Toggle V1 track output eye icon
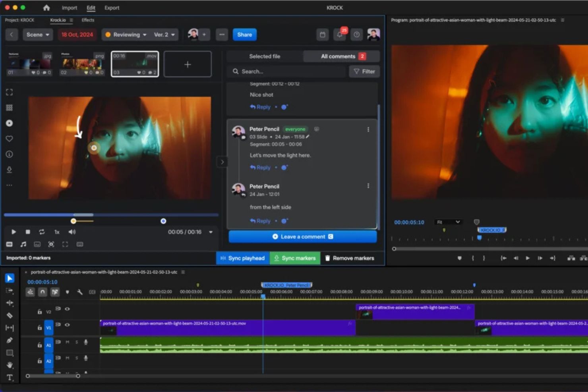This screenshot has height=392, width=588. click(67, 325)
